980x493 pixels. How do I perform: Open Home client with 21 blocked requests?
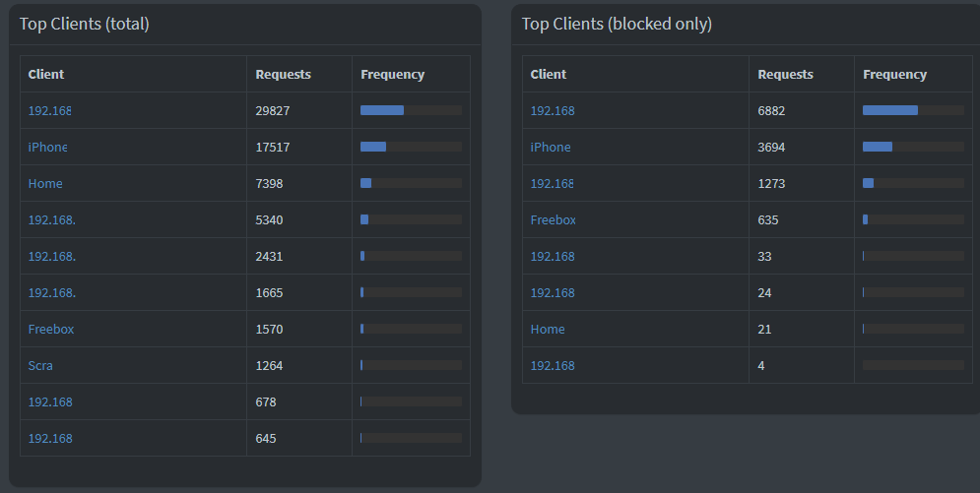pyautogui.click(x=548, y=329)
